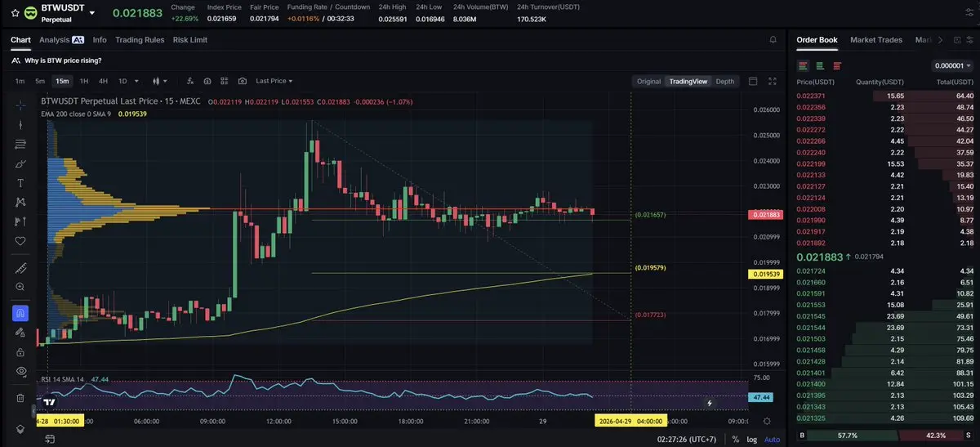Open price alert bell icon
980x447 pixels.
pyautogui.click(x=773, y=39)
